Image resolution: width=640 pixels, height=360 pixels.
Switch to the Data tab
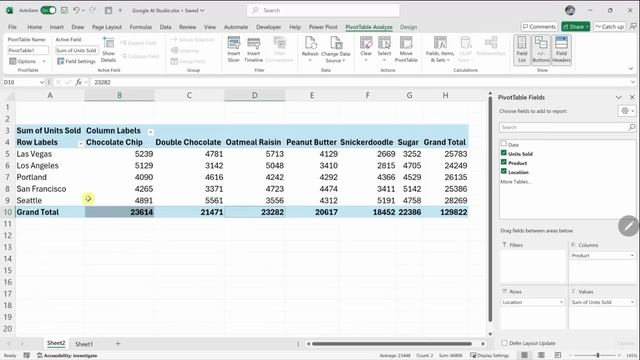click(165, 27)
